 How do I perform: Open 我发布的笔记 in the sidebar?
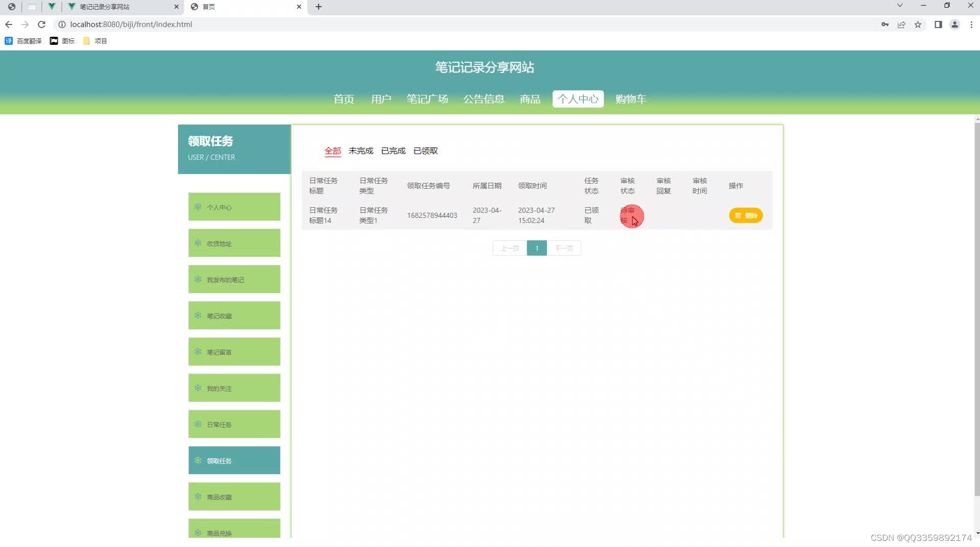tap(234, 279)
